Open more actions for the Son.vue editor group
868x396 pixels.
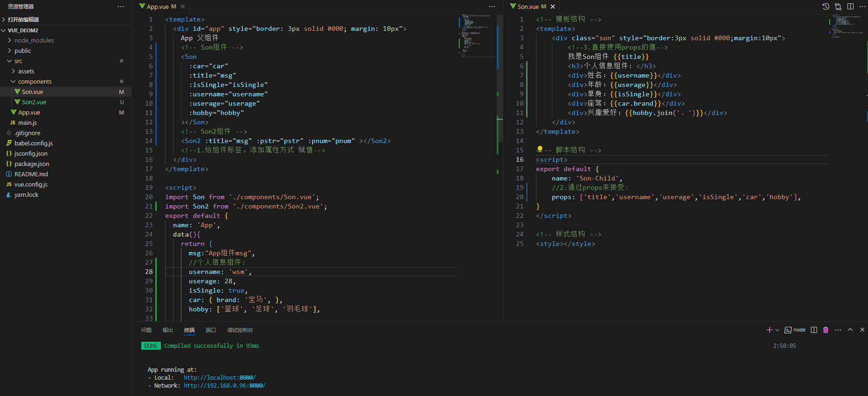[x=862, y=7]
